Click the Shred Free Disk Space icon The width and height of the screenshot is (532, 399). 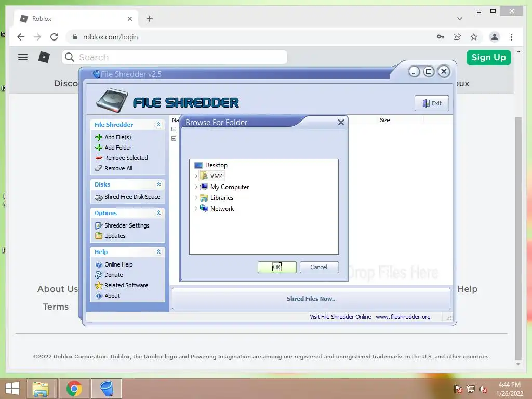point(98,197)
